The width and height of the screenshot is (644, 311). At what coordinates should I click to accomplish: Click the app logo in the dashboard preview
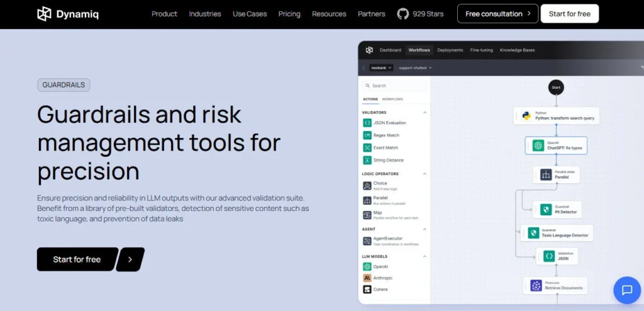pos(369,50)
